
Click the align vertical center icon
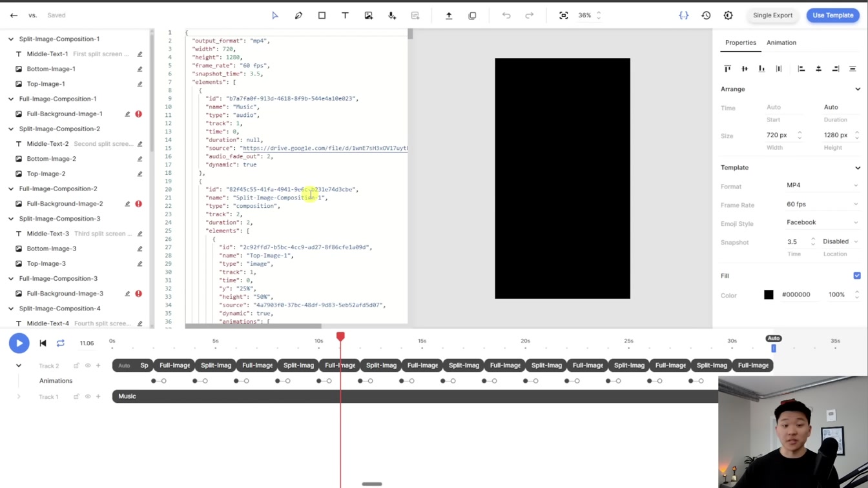click(x=745, y=69)
